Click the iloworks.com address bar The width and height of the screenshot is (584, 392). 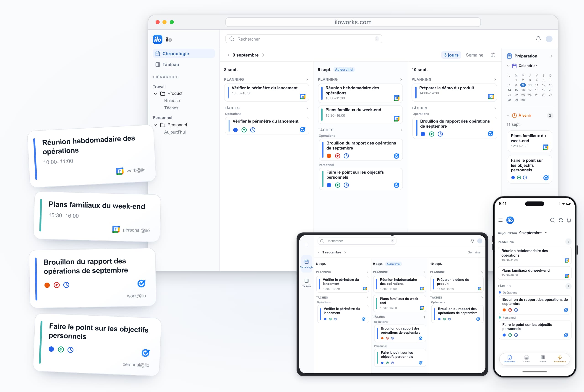point(353,22)
